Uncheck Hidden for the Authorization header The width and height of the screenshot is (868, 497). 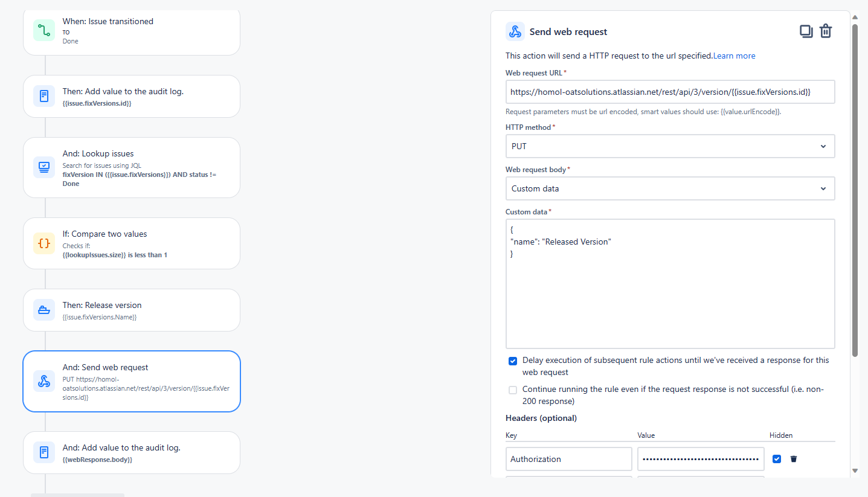776,458
